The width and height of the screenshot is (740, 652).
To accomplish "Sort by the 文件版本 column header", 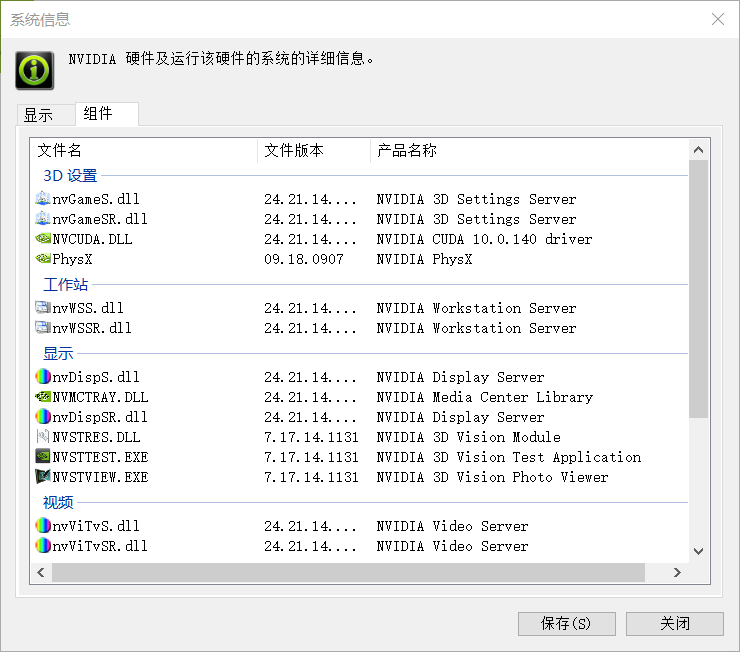I will click(x=314, y=150).
